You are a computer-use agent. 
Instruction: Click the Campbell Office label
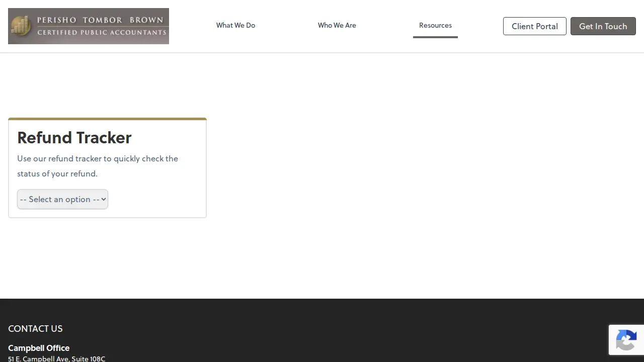pyautogui.click(x=39, y=348)
